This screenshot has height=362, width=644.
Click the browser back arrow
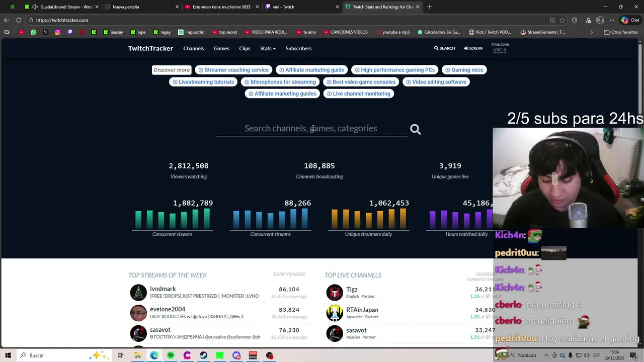tap(7, 20)
